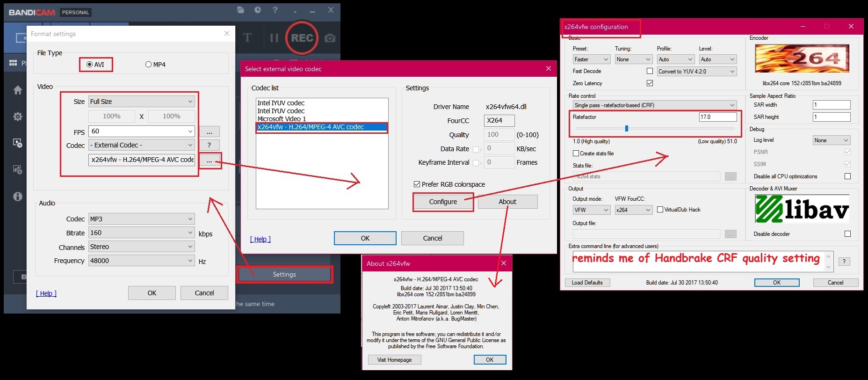Open the video Size dropdown showing Full Size

(142, 102)
